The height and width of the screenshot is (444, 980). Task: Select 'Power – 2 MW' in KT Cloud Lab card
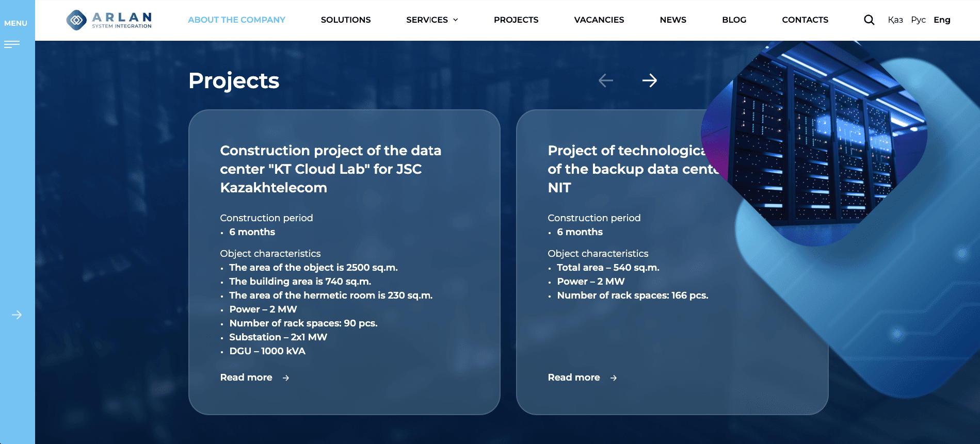coord(263,309)
